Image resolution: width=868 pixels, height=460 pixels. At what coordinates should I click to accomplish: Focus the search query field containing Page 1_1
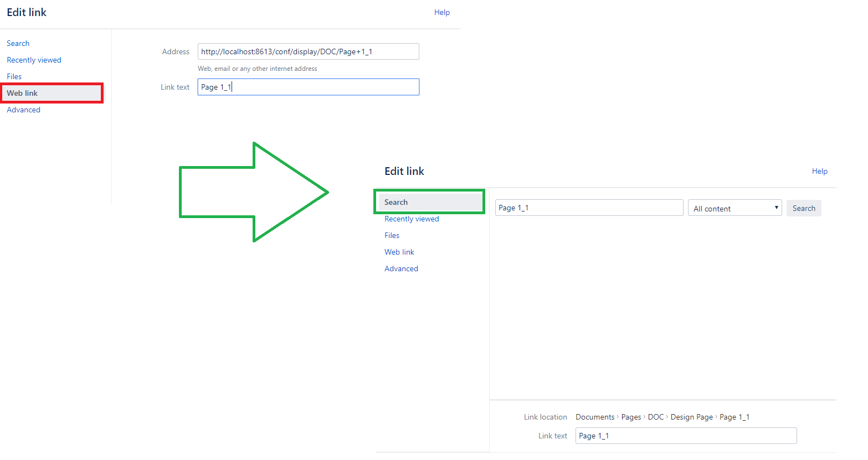tap(589, 208)
